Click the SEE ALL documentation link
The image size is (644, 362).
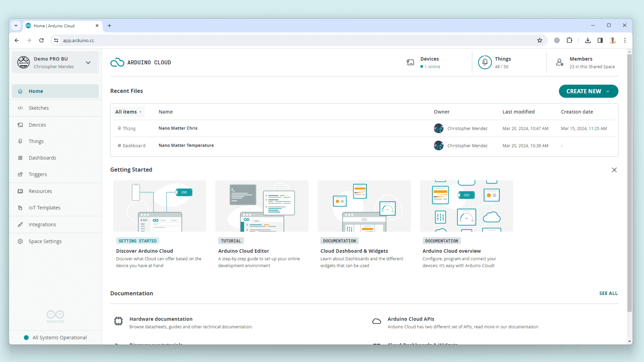click(608, 293)
